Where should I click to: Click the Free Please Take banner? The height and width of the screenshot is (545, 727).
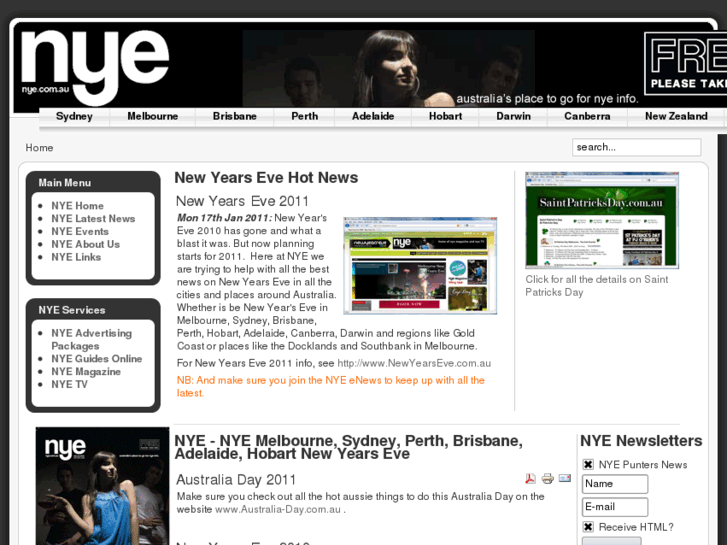click(686, 64)
